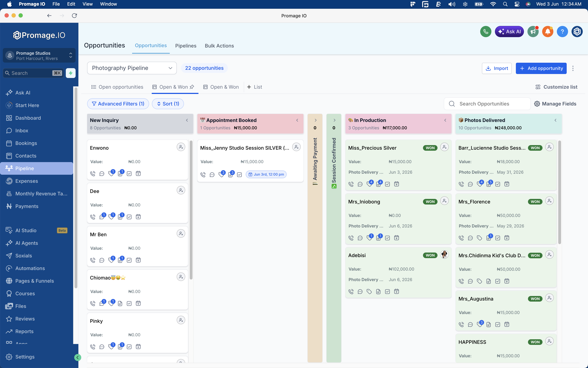Switch to the Pipelines tab
The height and width of the screenshot is (368, 588).
(186, 46)
